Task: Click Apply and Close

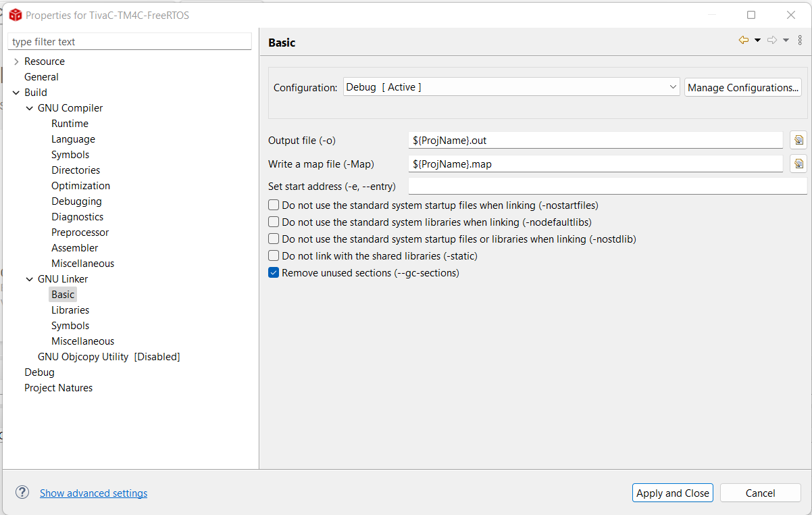Action: 672,493
